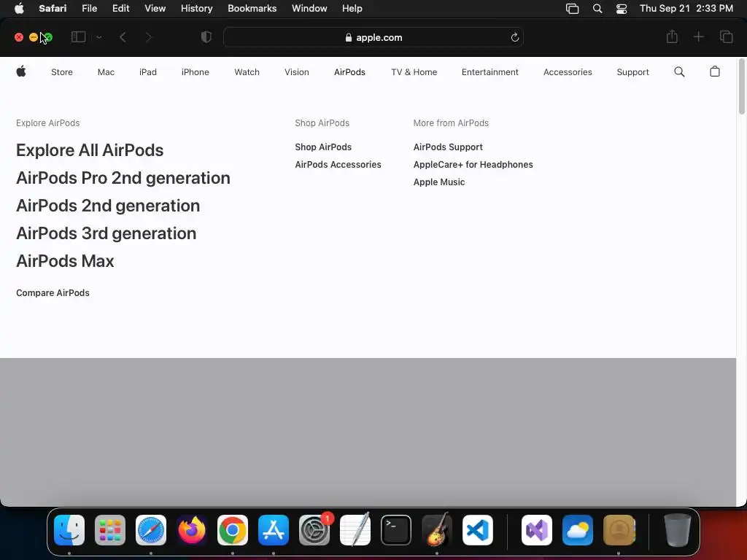747x560 pixels.
Task: Click the Apple logo in site navigation
Action: tap(21, 71)
